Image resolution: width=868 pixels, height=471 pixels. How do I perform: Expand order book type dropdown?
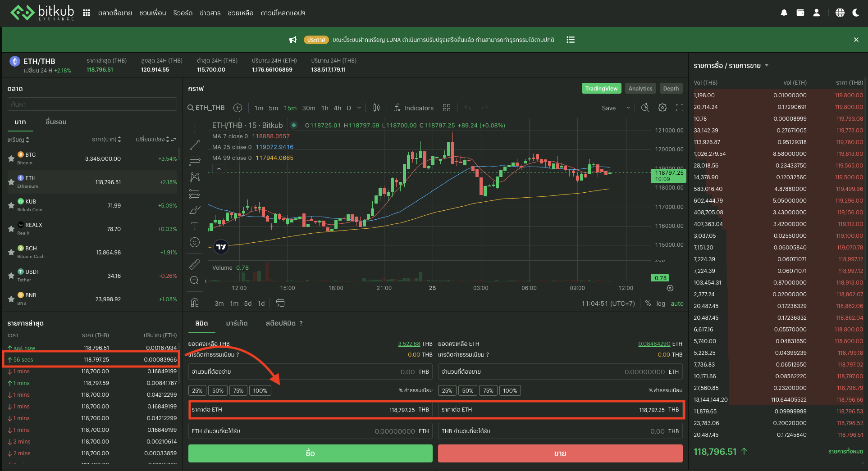pos(767,66)
